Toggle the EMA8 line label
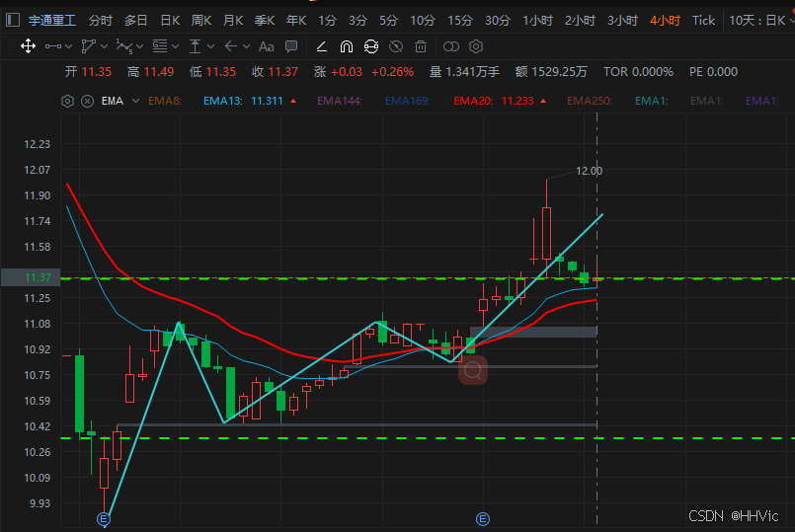This screenshot has width=795, height=532. click(165, 101)
